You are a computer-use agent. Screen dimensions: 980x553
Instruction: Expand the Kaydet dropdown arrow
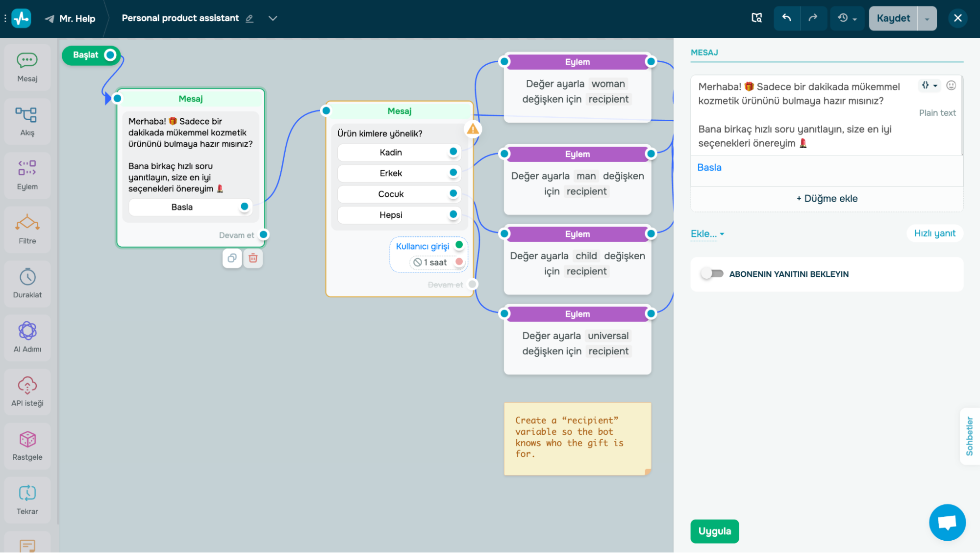(927, 19)
